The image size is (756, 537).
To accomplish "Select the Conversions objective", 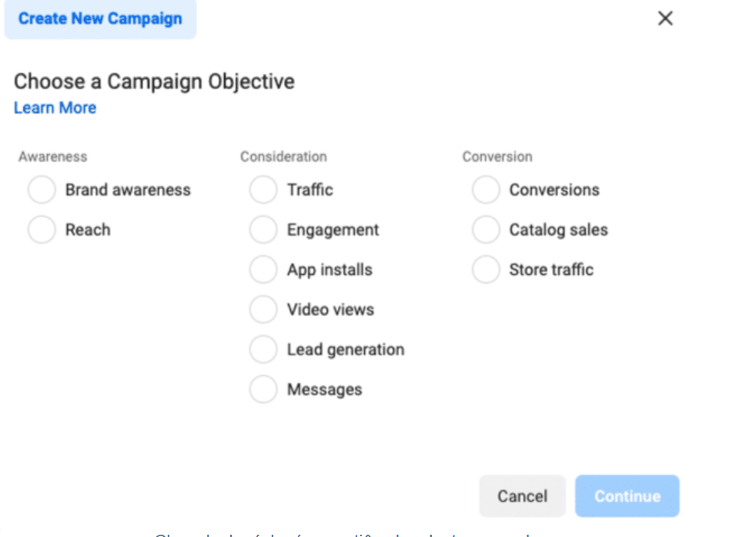I will (486, 190).
